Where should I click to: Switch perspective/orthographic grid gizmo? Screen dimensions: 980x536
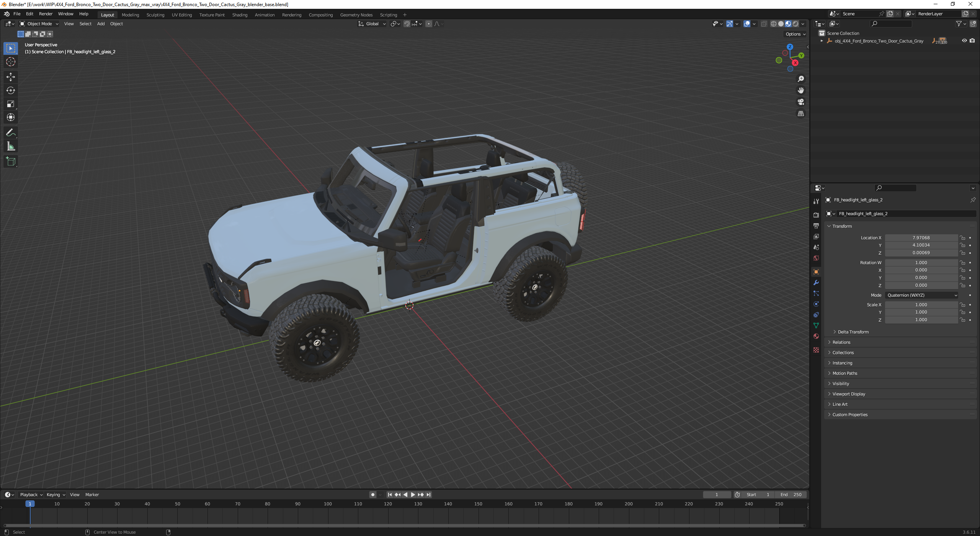(801, 114)
